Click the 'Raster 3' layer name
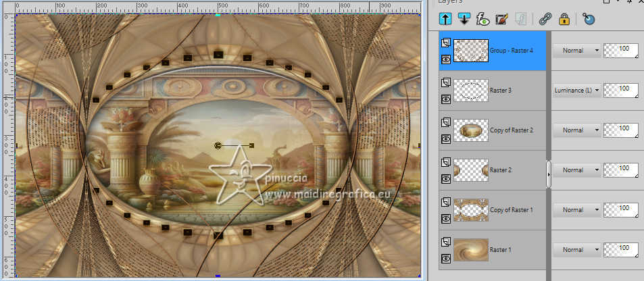Viewport: 644px width, 281px height. pyautogui.click(x=501, y=91)
